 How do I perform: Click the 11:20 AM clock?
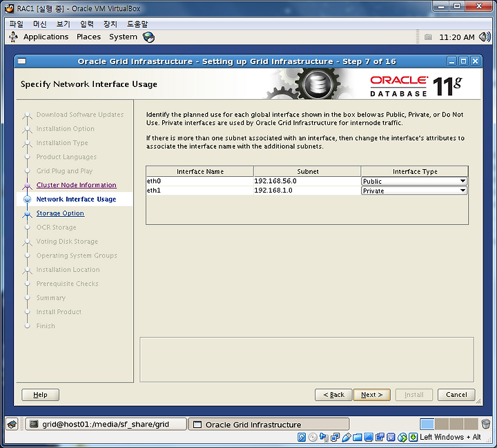point(457,37)
